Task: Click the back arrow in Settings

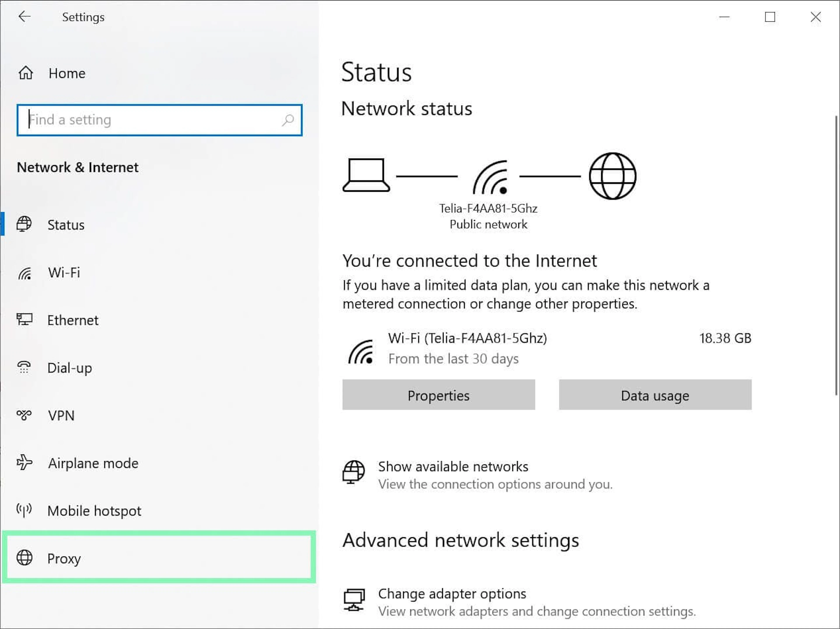Action: 24,16
